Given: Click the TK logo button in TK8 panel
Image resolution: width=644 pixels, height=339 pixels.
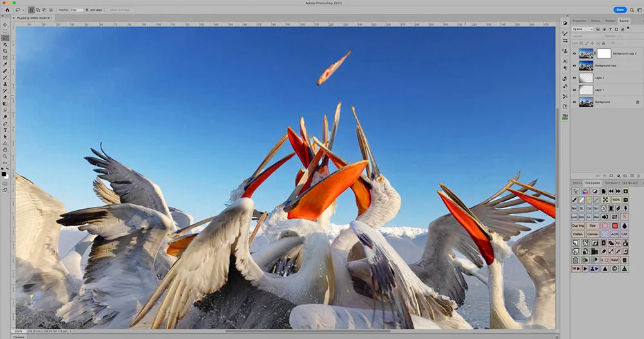Looking at the screenshot, I should click(575, 191).
